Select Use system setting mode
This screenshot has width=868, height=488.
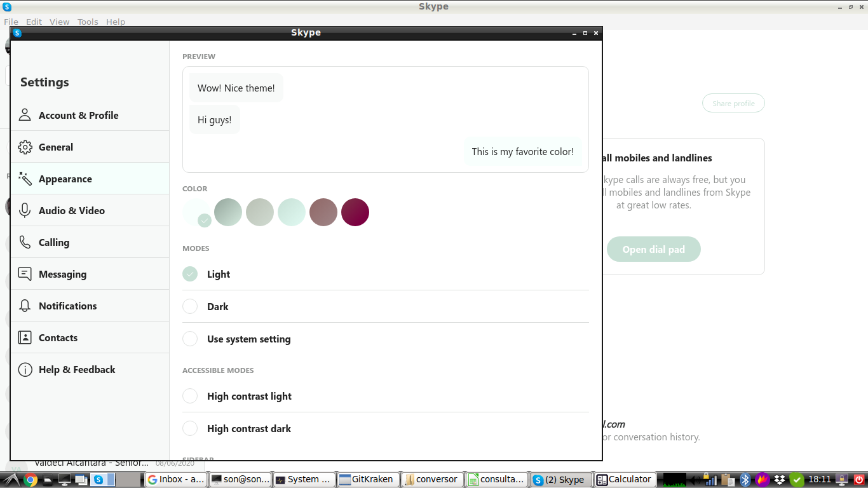pyautogui.click(x=190, y=339)
